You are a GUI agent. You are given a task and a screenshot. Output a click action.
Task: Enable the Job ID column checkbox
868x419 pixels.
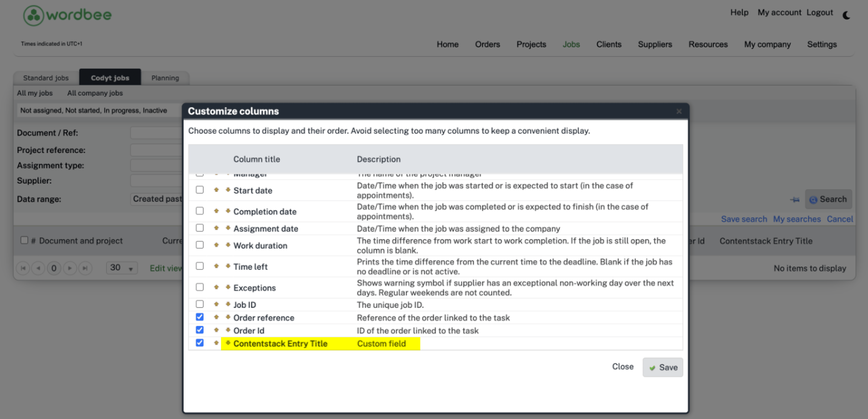pos(200,304)
